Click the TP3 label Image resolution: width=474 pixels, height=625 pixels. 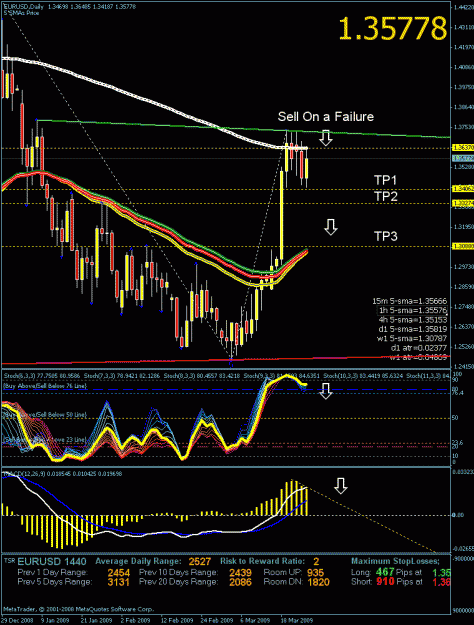[385, 236]
